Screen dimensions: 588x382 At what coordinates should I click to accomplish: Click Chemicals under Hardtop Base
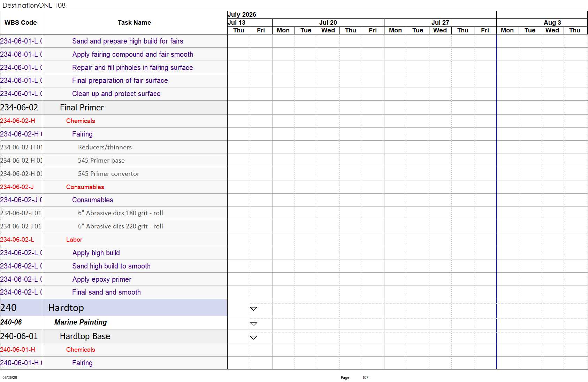pos(81,350)
